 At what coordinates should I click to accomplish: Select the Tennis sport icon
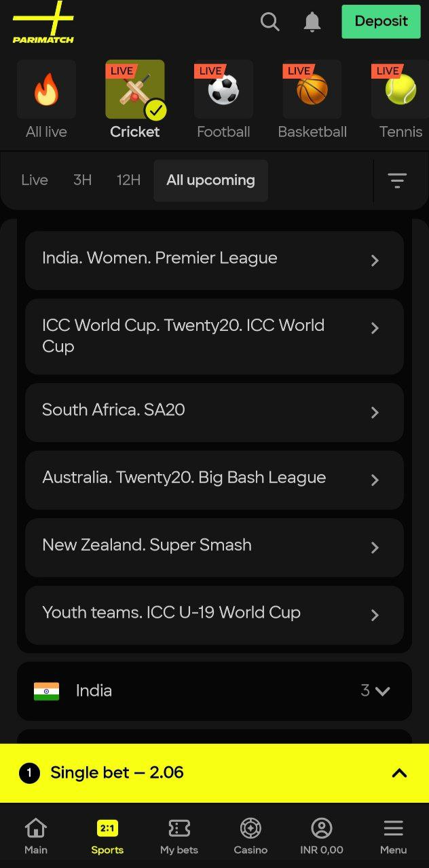click(400, 90)
